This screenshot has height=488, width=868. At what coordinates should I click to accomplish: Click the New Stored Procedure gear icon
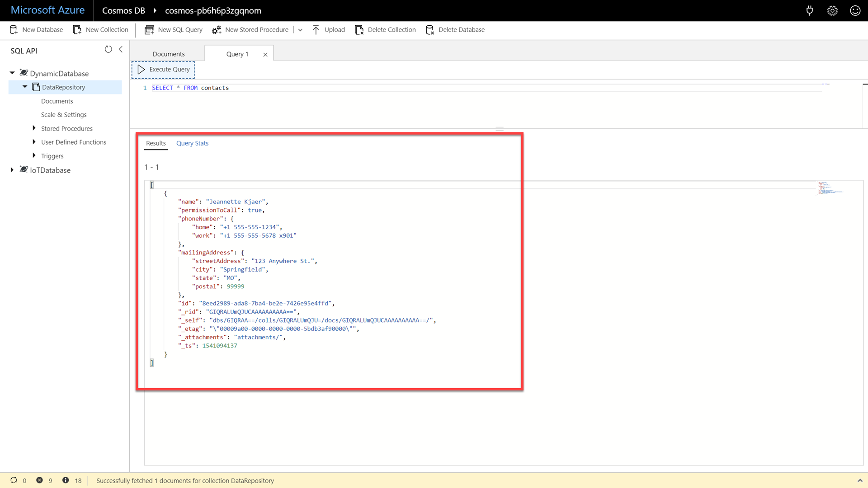[x=217, y=30]
